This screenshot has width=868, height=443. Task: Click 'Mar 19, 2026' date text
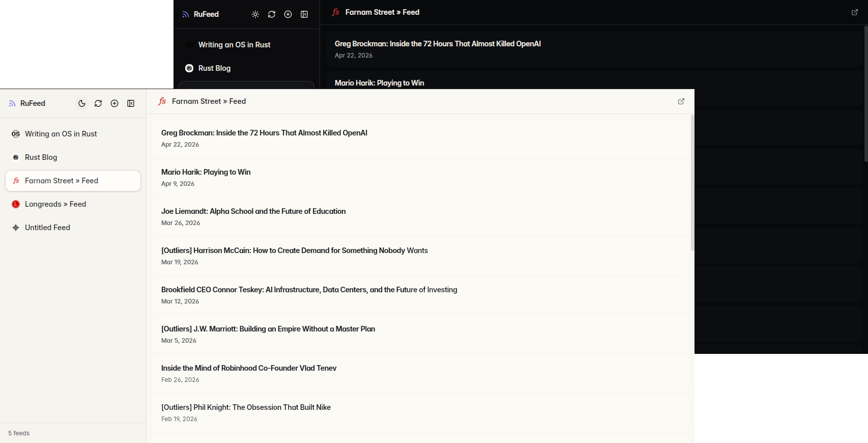180,262
